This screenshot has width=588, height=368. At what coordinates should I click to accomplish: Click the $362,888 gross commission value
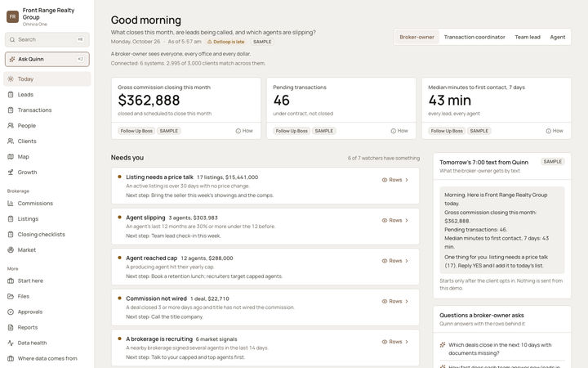(x=149, y=101)
